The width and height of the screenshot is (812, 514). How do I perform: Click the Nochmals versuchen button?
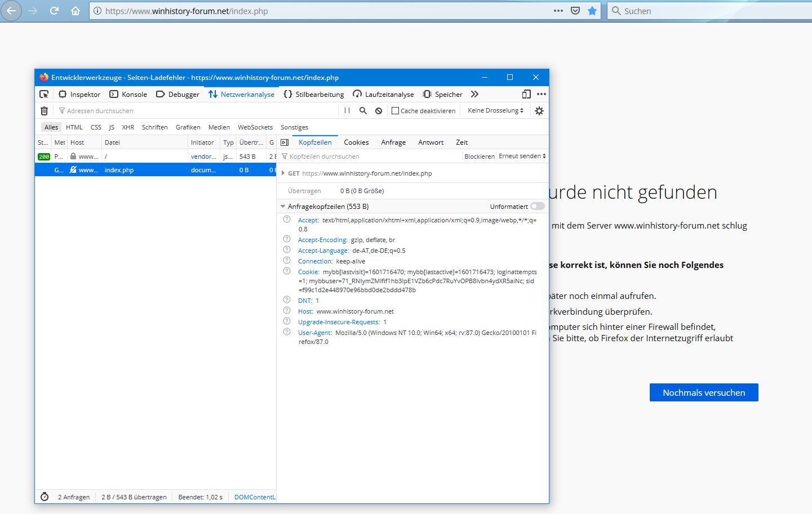pos(703,392)
